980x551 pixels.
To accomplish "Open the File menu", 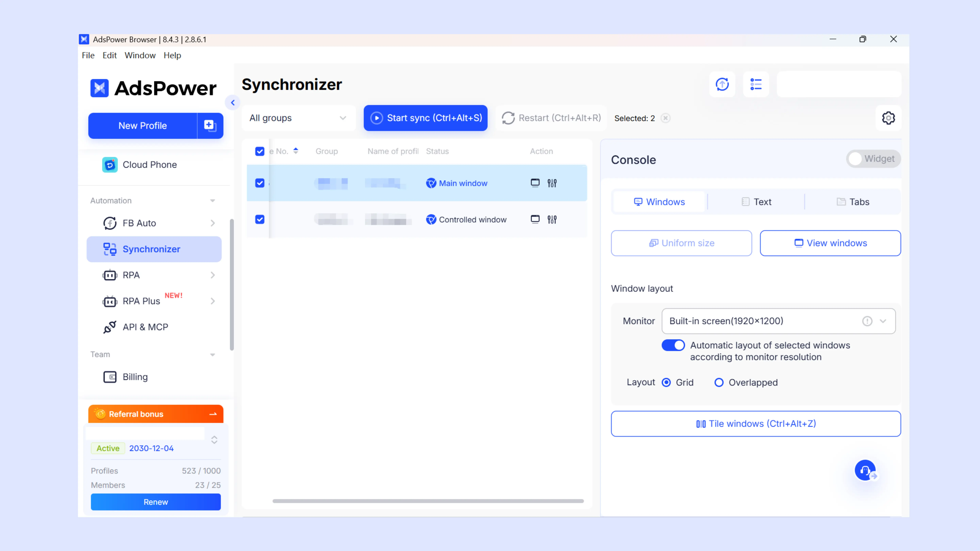I will coord(88,55).
